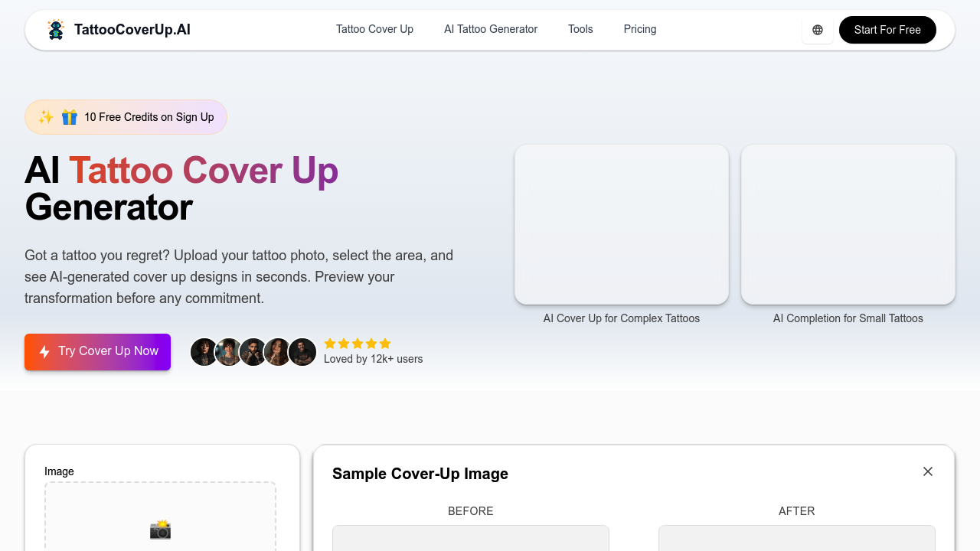Image resolution: width=980 pixels, height=551 pixels.
Task: Select AI Tattoo Generator in the navigation
Action: tap(490, 29)
